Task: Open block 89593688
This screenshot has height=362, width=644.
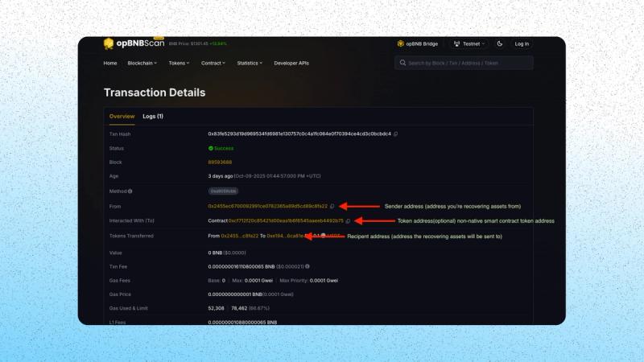Action: click(220, 162)
